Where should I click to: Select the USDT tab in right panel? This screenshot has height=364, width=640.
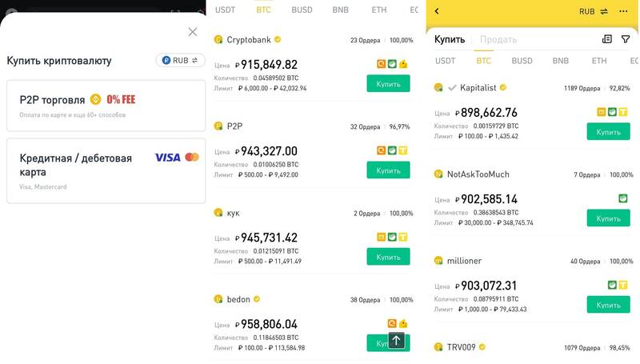445,61
